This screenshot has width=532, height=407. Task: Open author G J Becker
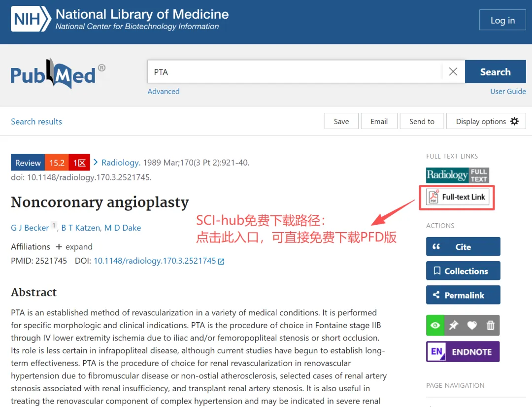30,228
